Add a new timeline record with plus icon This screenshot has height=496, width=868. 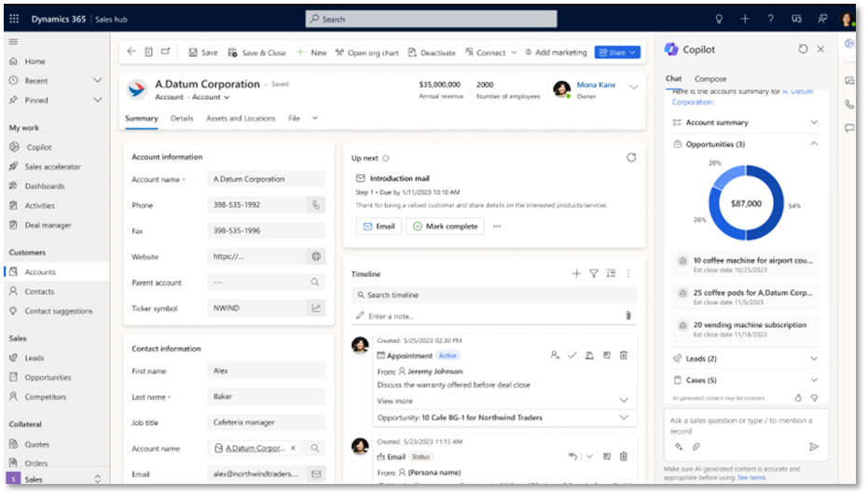tap(576, 274)
